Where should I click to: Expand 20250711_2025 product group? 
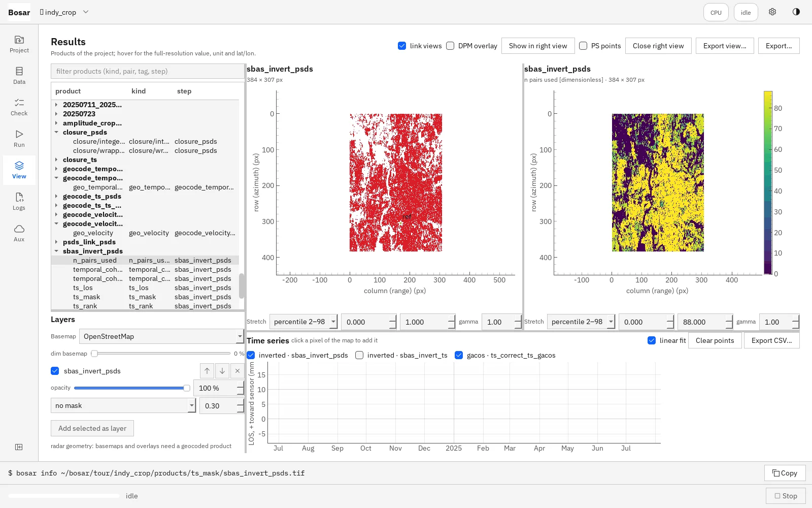(x=56, y=105)
